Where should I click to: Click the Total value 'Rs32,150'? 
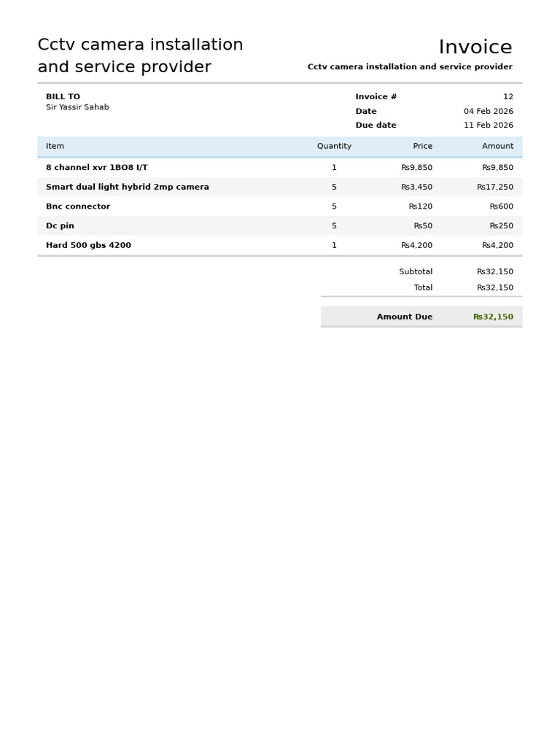(x=495, y=287)
